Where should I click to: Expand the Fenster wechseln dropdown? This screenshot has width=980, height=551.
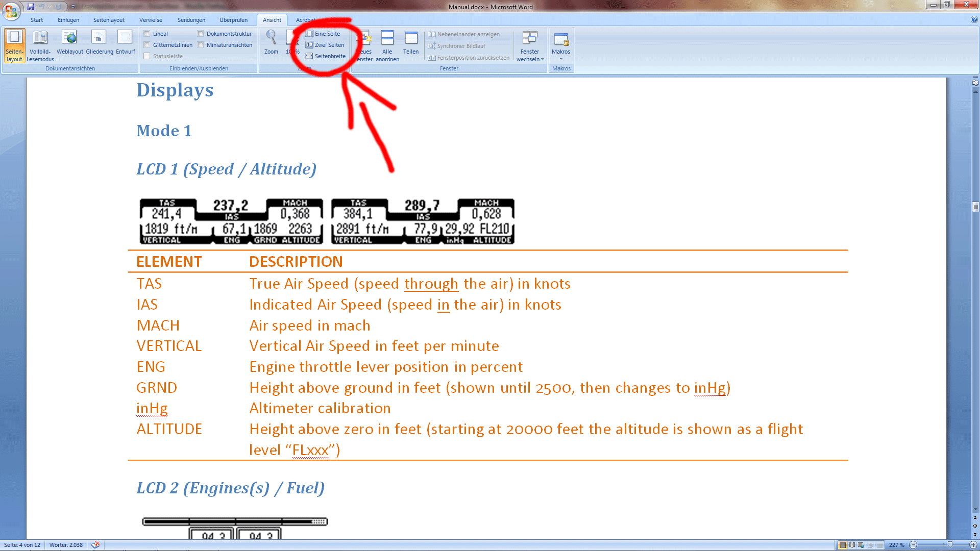pos(530,46)
